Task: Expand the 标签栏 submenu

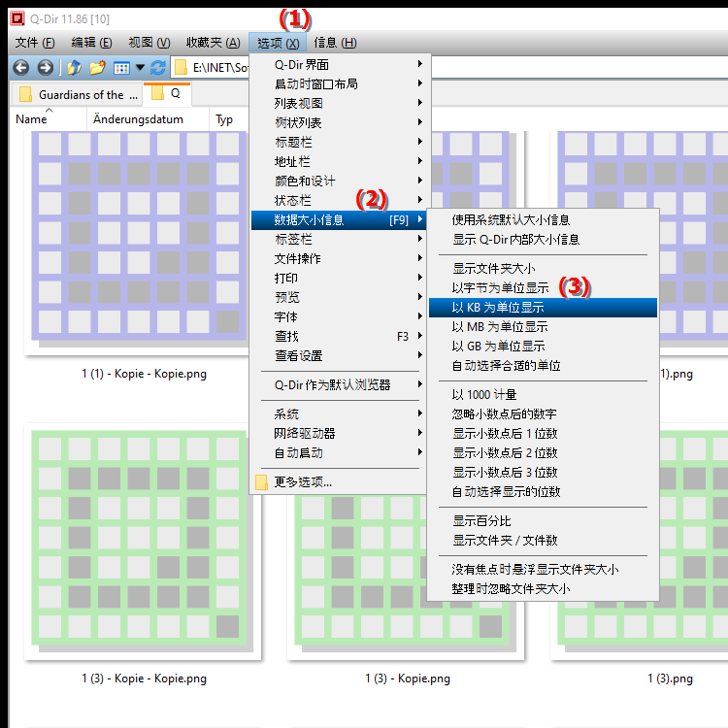Action: (339, 239)
